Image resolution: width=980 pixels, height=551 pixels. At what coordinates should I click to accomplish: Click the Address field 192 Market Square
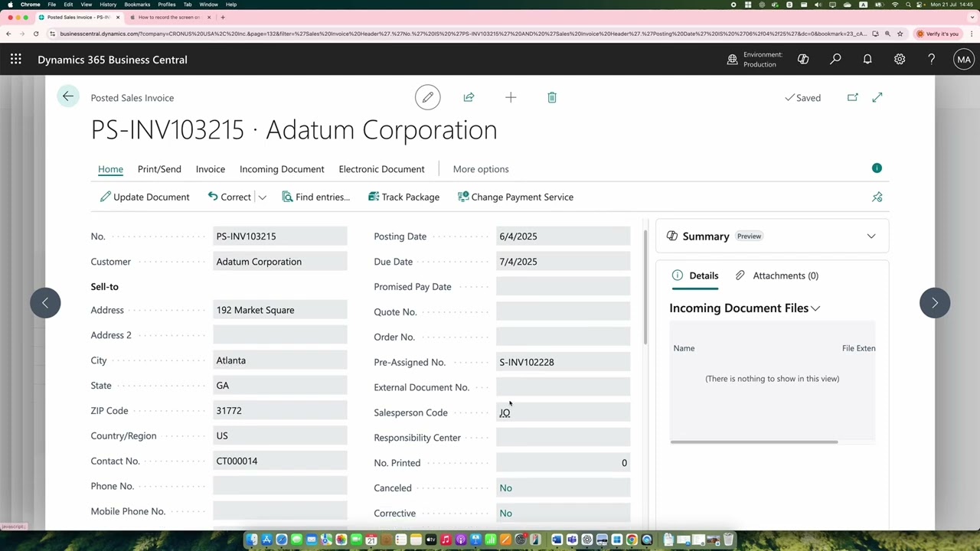[280, 310]
